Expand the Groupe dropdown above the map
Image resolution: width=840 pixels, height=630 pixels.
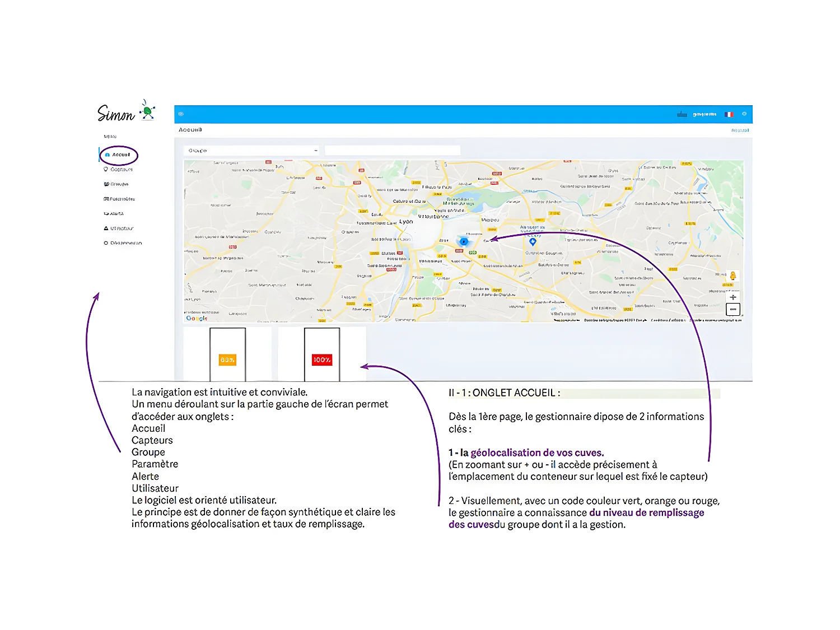pyautogui.click(x=251, y=151)
